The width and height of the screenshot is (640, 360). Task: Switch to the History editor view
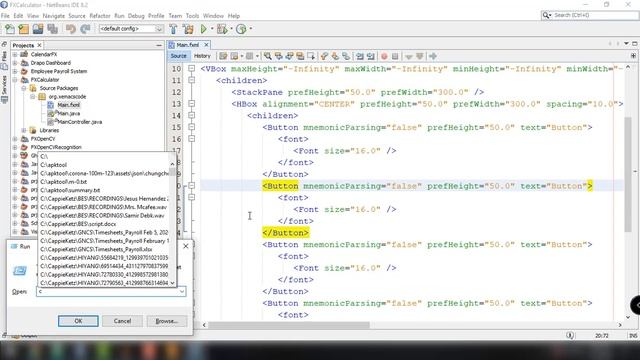tap(202, 56)
